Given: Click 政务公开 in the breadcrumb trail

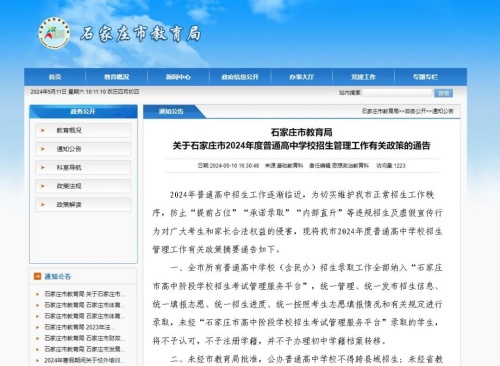Looking at the screenshot, I should 415,111.
